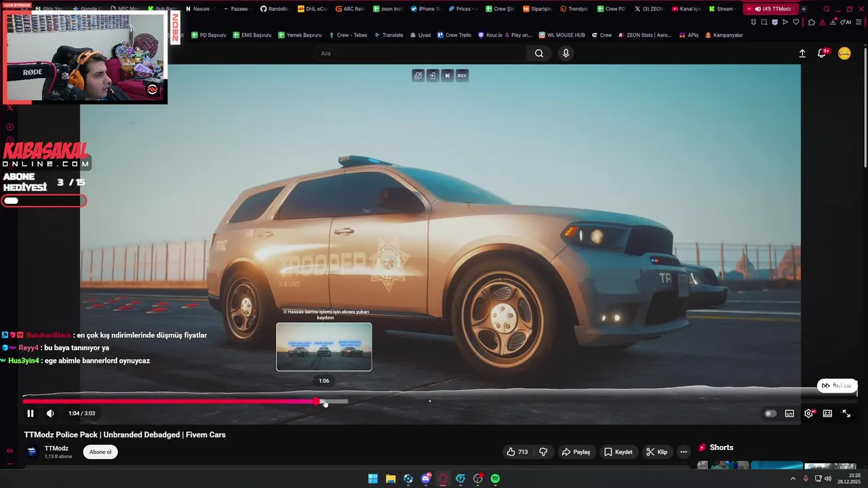
Task: Save the video with Kaydet
Action: [x=618, y=452]
